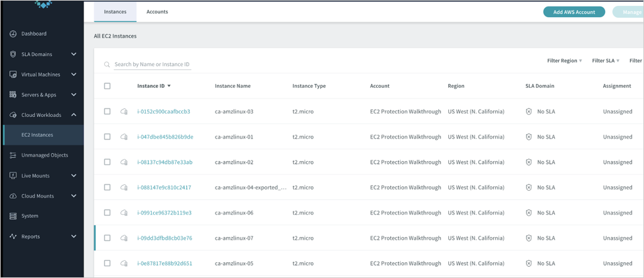Click cloud instance icon for ca-amzlinux-07
The image size is (644, 278).
tap(124, 238)
